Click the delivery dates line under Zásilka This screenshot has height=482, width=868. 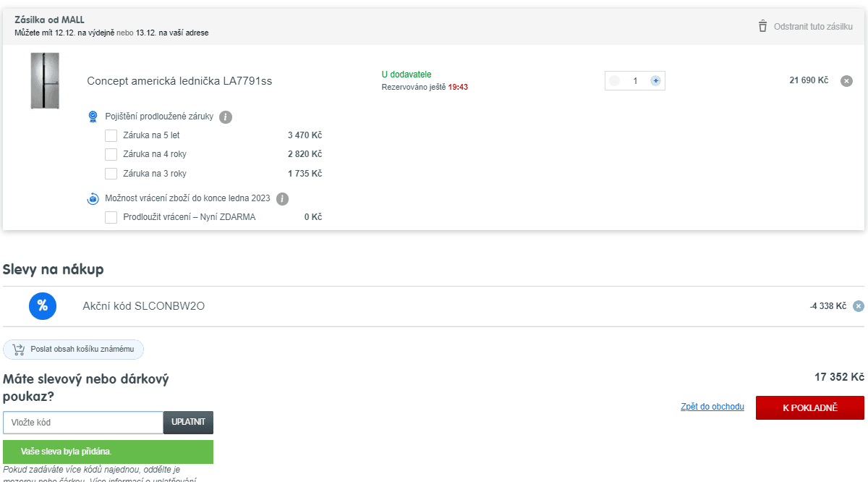112,33
